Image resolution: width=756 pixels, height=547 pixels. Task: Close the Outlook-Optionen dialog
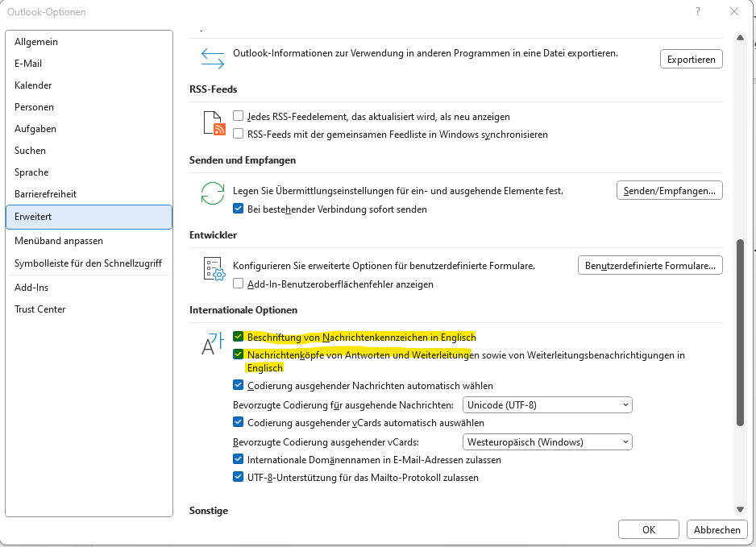click(733, 11)
